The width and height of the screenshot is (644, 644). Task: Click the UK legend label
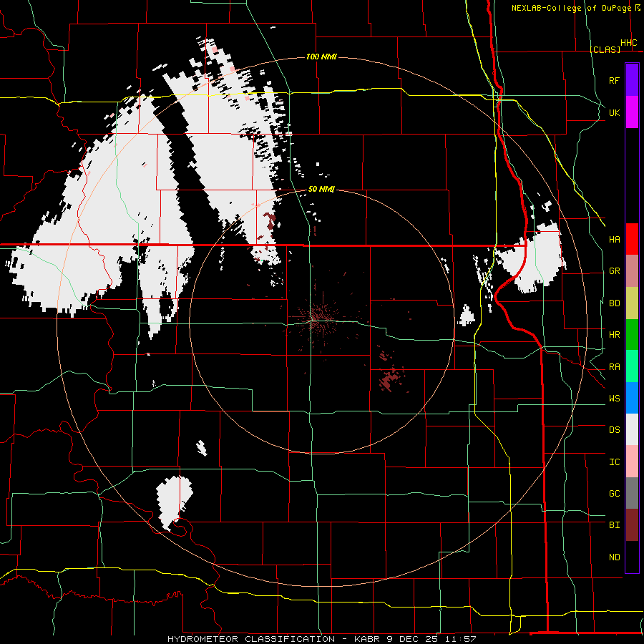coord(614,112)
